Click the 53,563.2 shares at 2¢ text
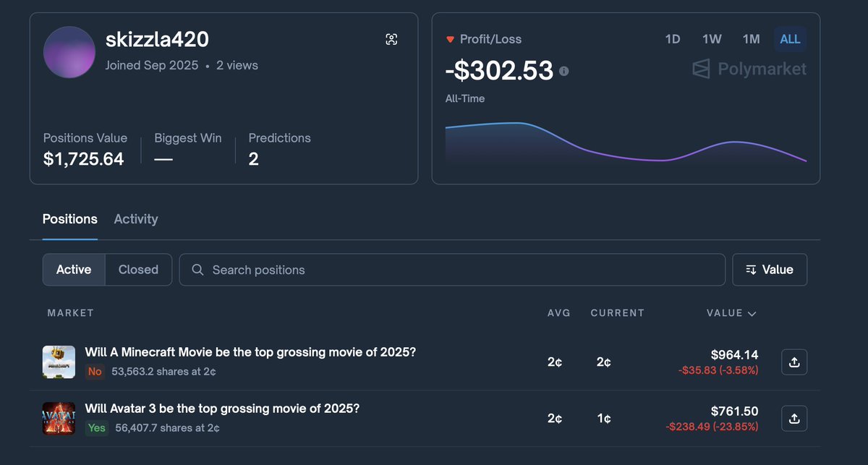 coord(164,372)
